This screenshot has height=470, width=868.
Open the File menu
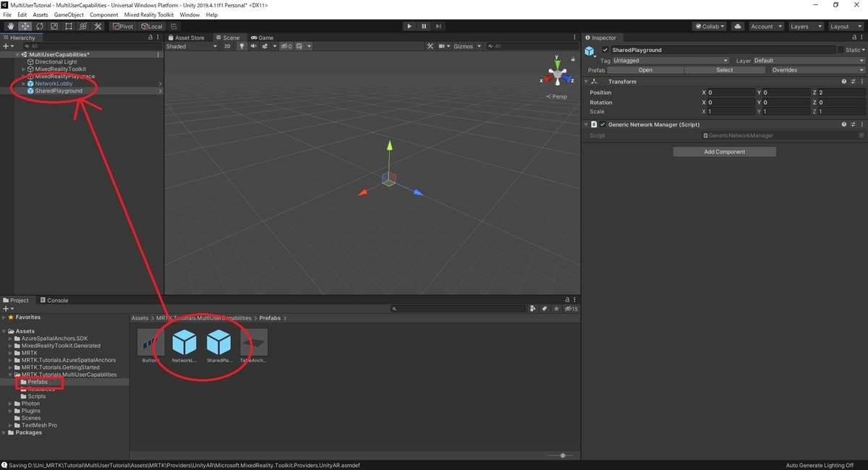click(7, 14)
